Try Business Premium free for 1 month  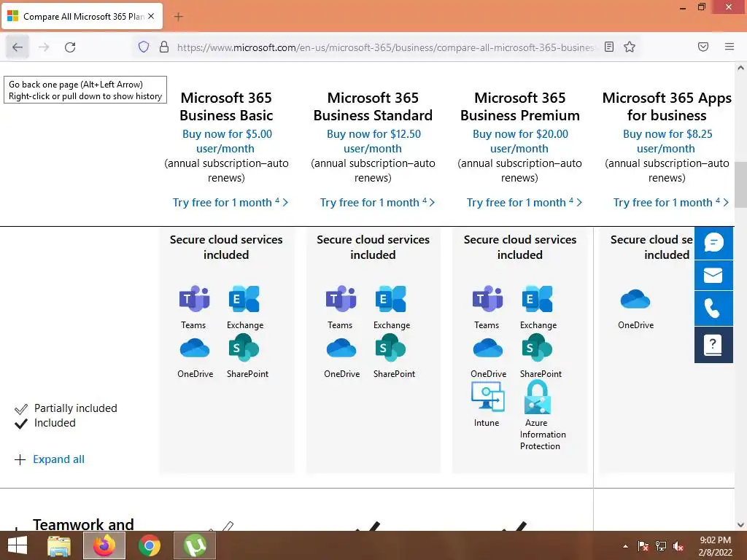click(524, 203)
